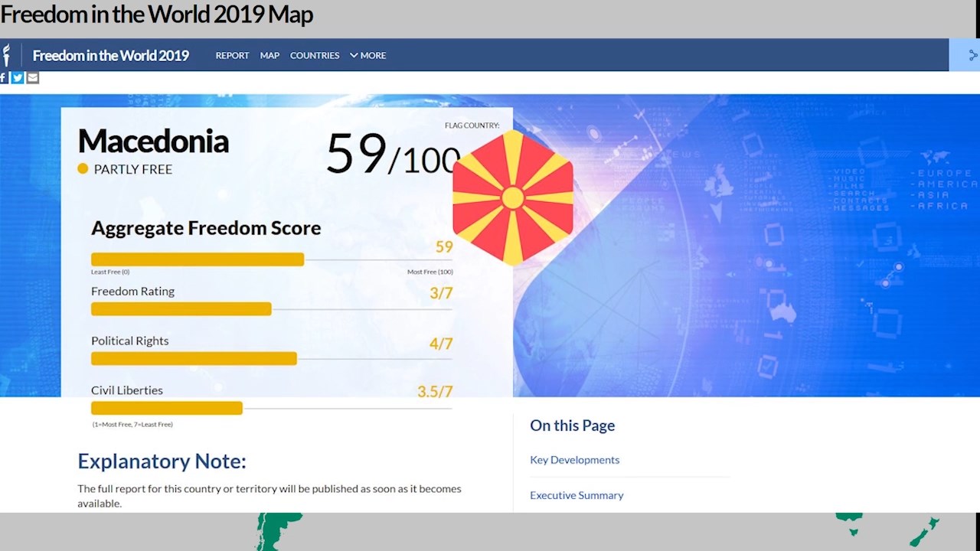The height and width of the screenshot is (551, 980).
Task: Click the Macedonia flag hexagon image
Action: (513, 198)
